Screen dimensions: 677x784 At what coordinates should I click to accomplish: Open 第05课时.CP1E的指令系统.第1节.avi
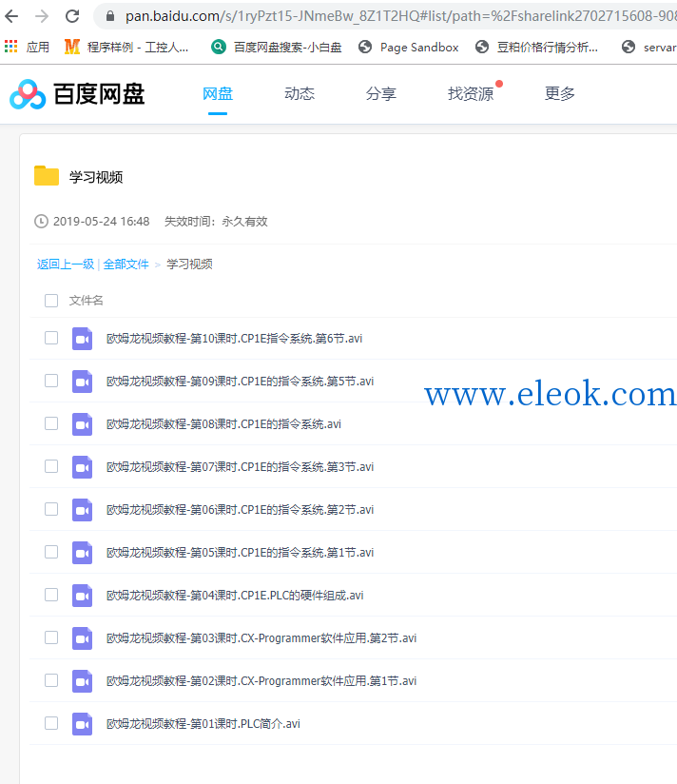click(240, 553)
